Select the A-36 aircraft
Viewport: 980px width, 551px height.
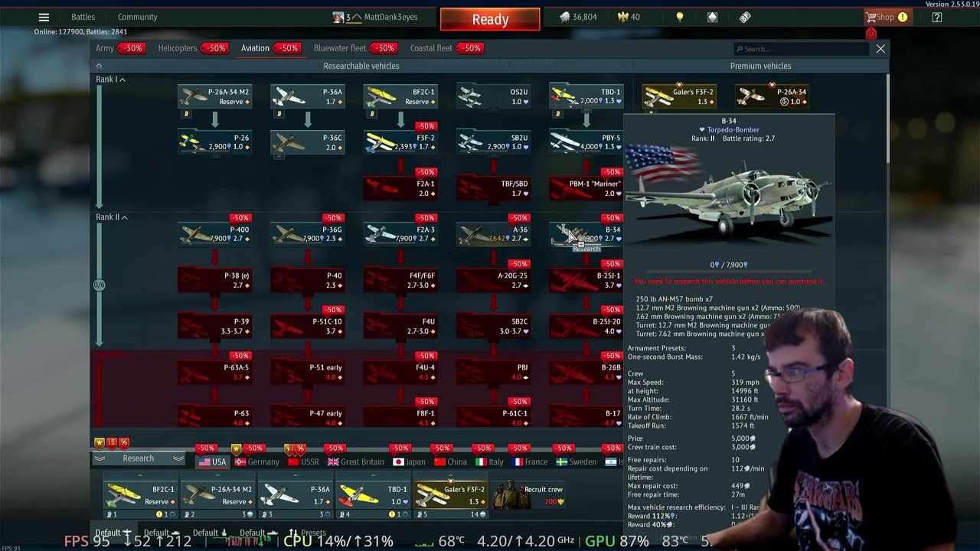click(x=493, y=234)
